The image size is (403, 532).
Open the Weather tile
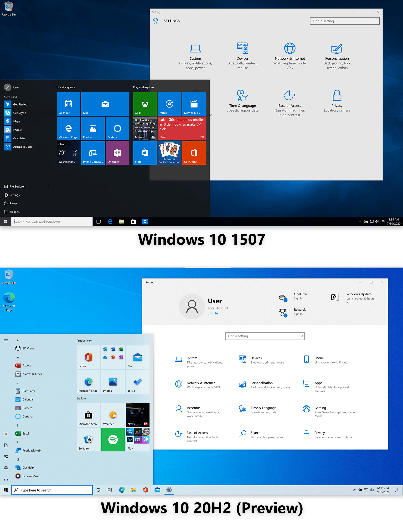113,415
